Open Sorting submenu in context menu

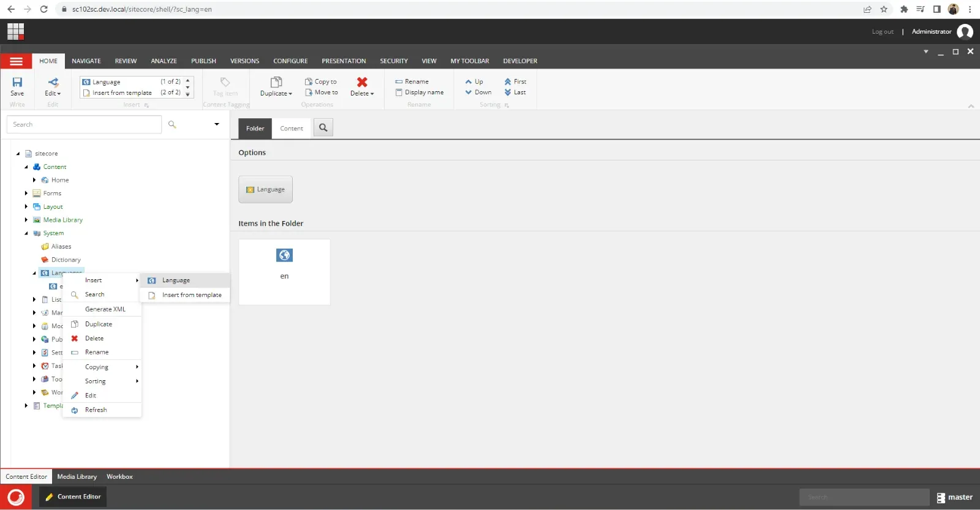click(102, 381)
